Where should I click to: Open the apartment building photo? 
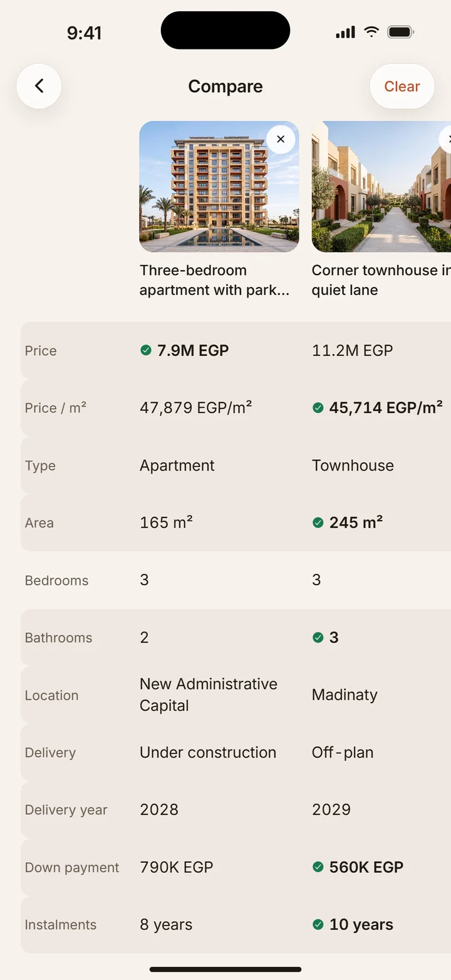click(219, 187)
